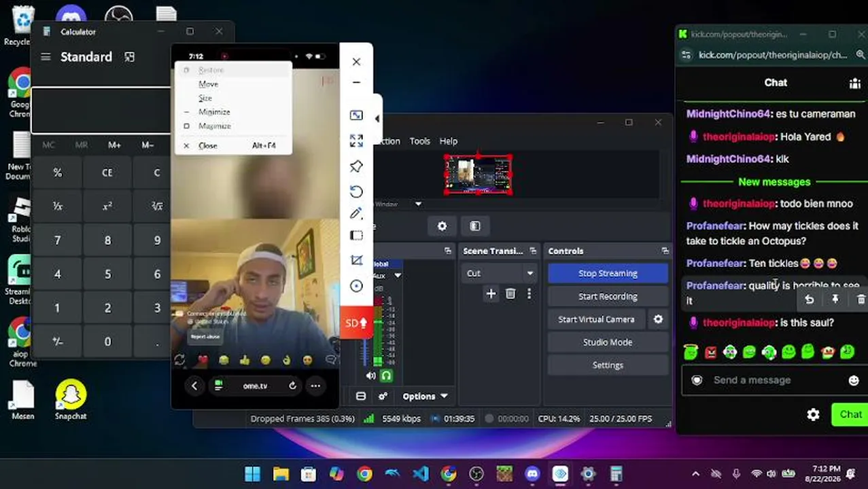Screen dimensions: 868x489
Task: Pop out the Controls dock
Action: click(665, 251)
